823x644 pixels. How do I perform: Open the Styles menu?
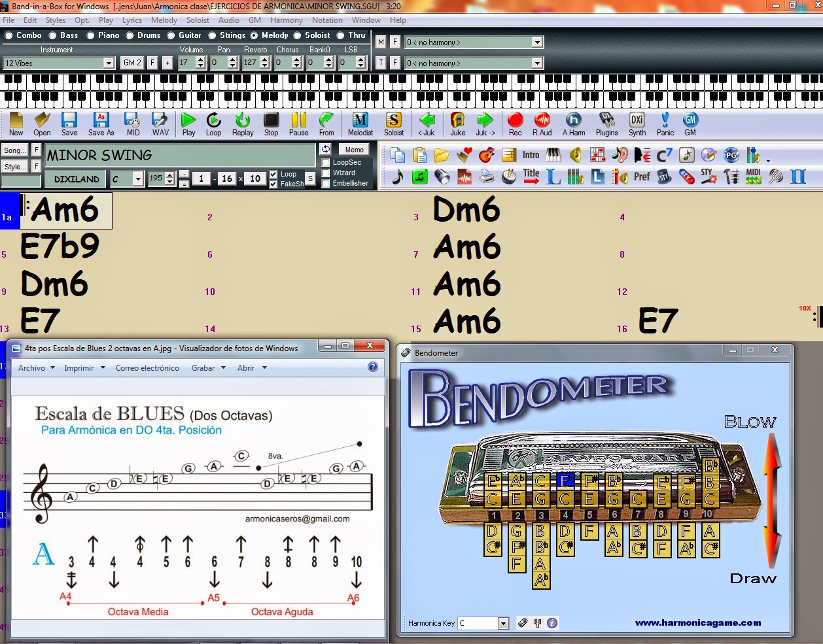(x=56, y=20)
